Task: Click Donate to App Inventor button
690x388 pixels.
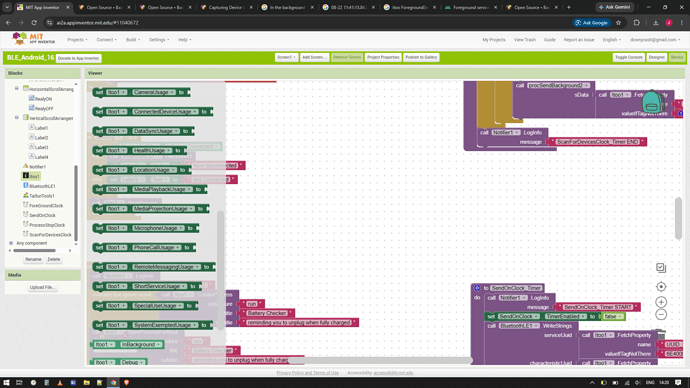Action: pyautogui.click(x=78, y=58)
